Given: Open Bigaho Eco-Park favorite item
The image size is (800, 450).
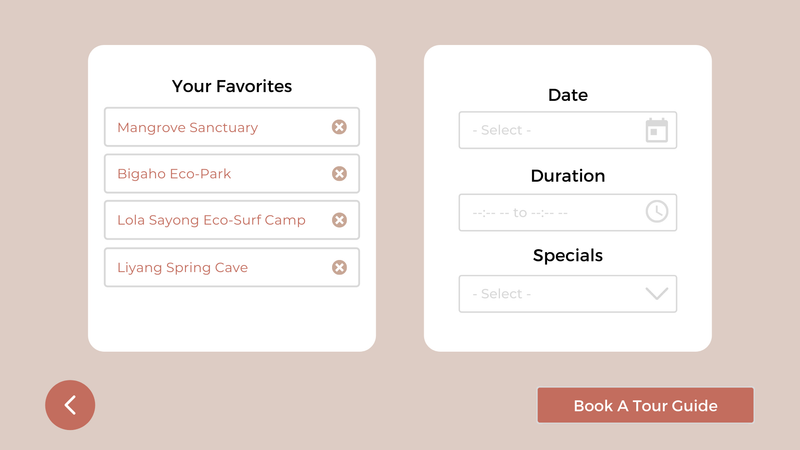Looking at the screenshot, I should click(x=232, y=173).
